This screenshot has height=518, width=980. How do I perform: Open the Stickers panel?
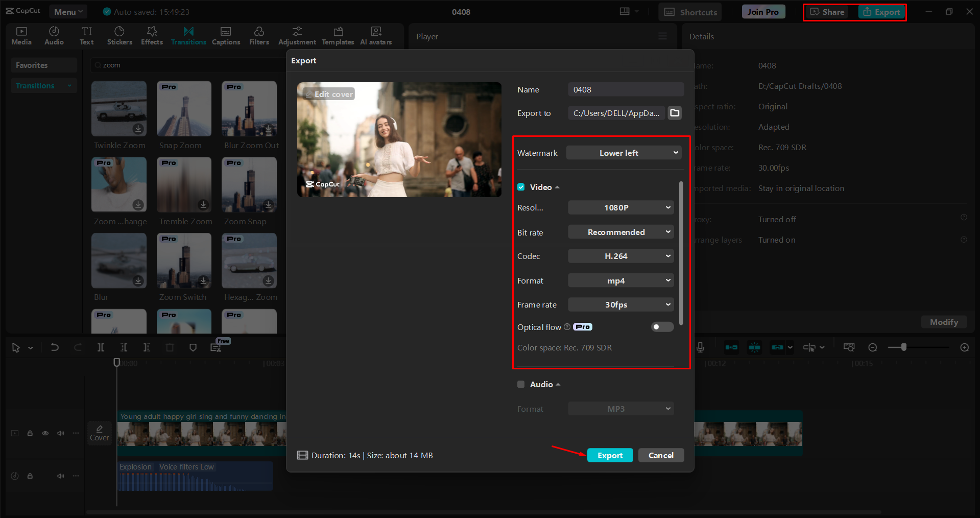[x=119, y=35]
